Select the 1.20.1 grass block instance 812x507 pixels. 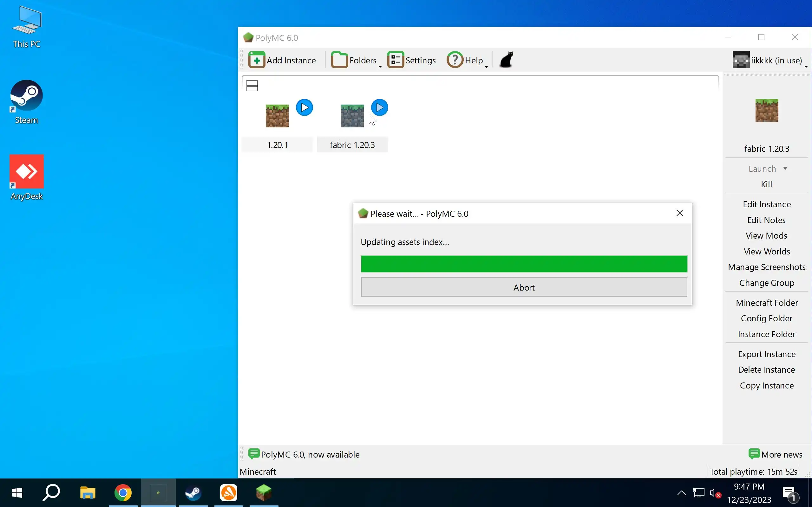pos(277,116)
